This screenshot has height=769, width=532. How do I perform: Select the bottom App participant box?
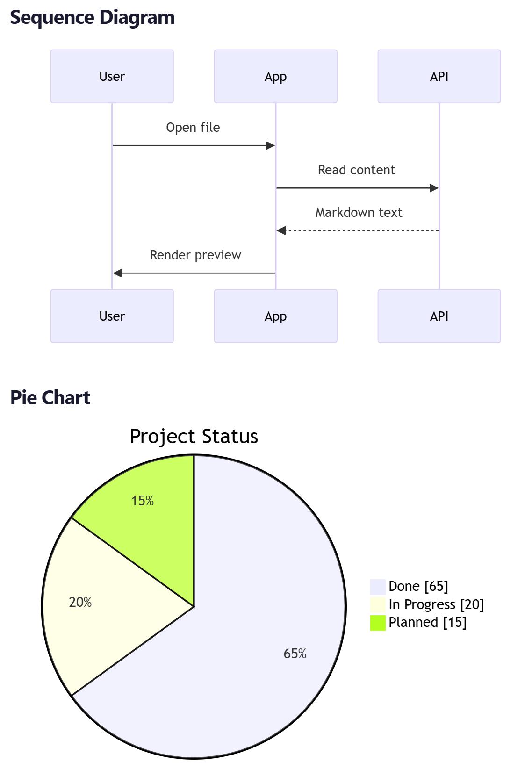275,316
